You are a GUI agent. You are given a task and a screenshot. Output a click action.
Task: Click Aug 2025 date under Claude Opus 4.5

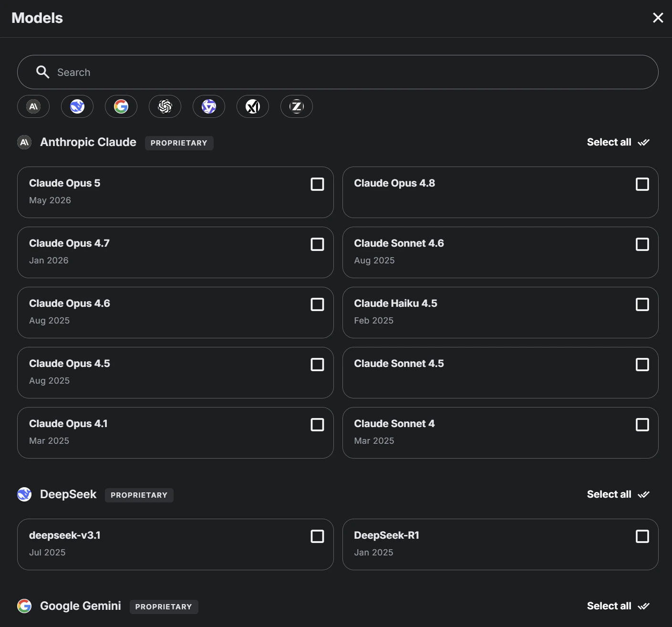pyautogui.click(x=49, y=381)
